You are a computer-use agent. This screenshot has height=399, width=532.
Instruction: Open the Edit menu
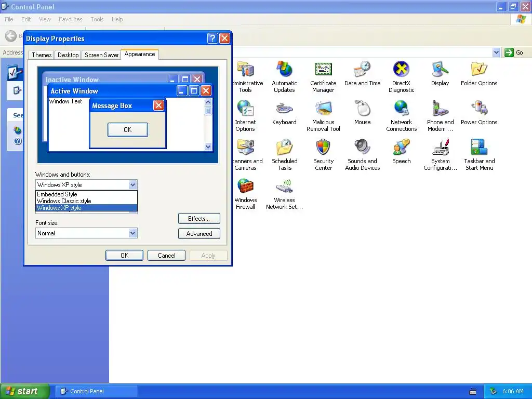click(26, 19)
